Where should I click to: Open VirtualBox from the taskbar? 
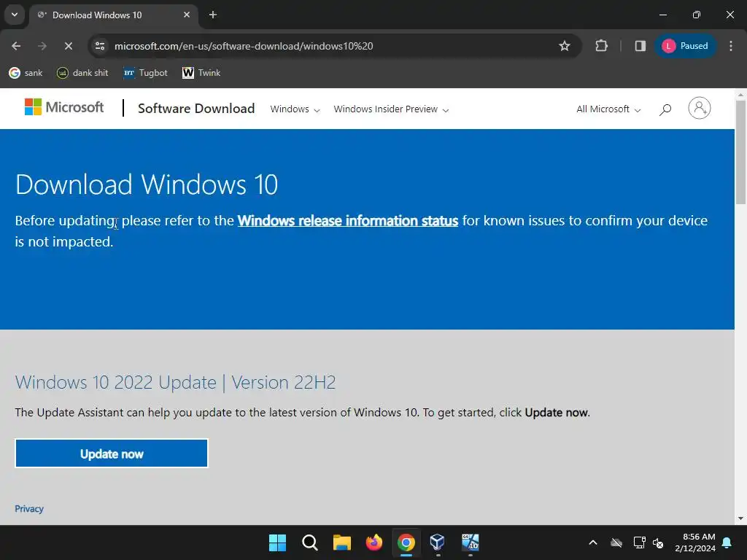[x=438, y=542]
